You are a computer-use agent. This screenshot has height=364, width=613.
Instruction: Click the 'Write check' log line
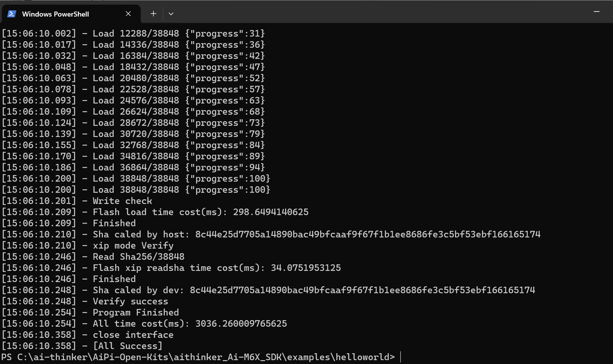tap(122, 201)
